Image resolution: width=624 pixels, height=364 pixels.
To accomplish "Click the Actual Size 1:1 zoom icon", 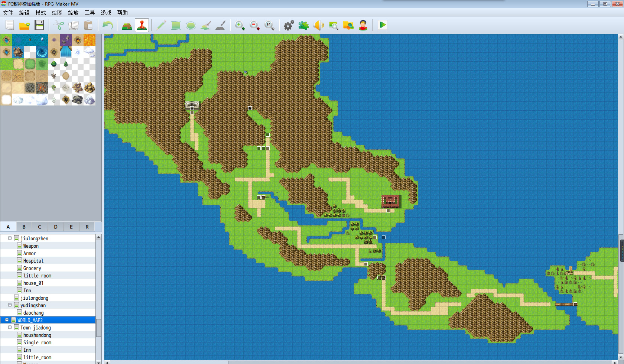I will point(270,25).
